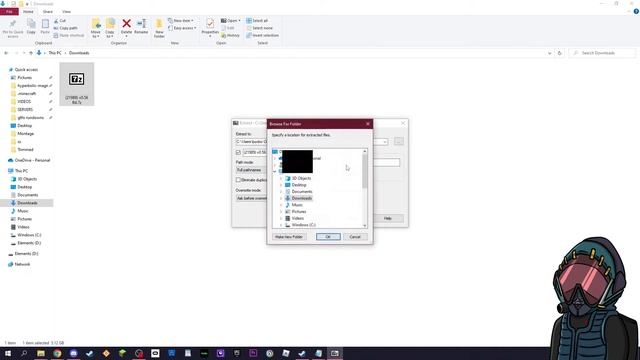
Task: Toggle the archive-name subfolder checkbox in Extract dialog
Action: [x=238, y=152]
